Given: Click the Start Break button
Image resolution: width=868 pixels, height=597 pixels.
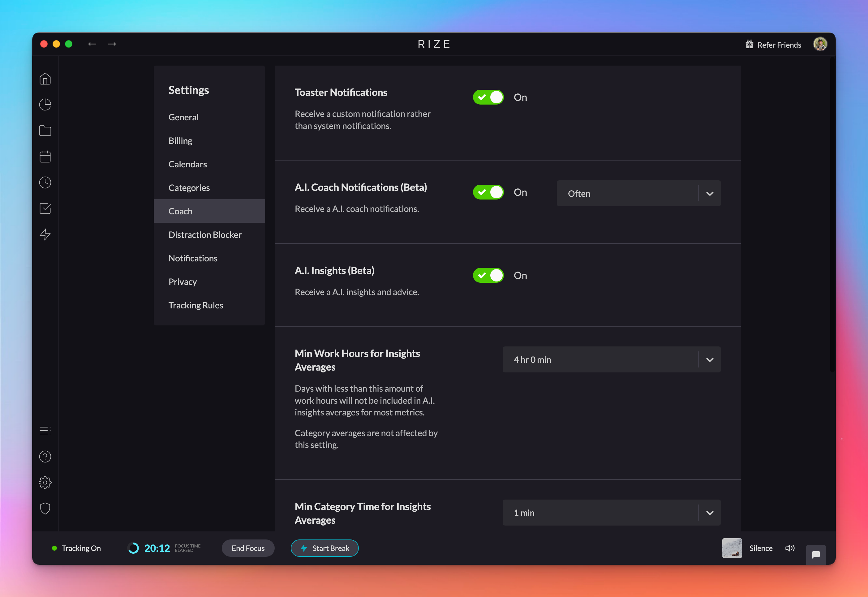Looking at the screenshot, I should [324, 548].
